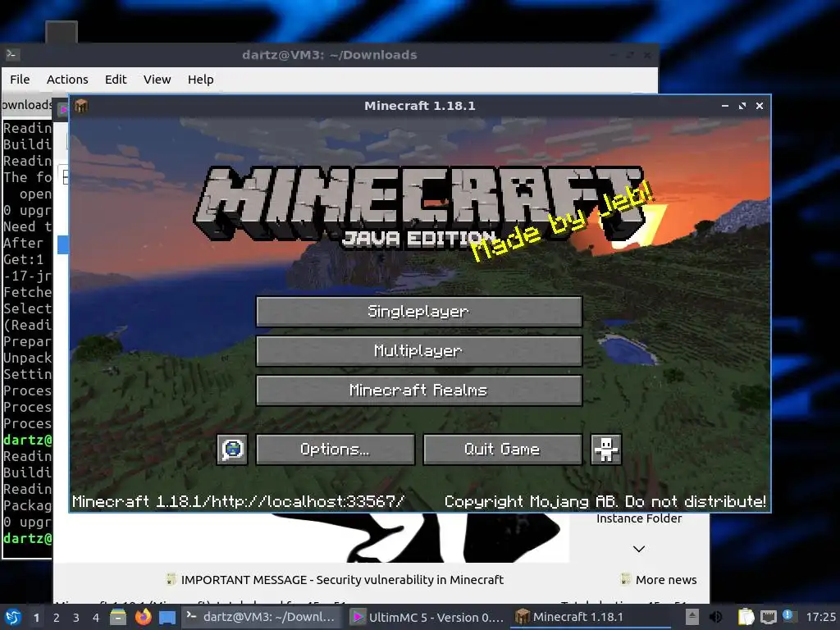The height and width of the screenshot is (630, 840).
Task: Click the network monitor tray icon
Action: (x=768, y=617)
